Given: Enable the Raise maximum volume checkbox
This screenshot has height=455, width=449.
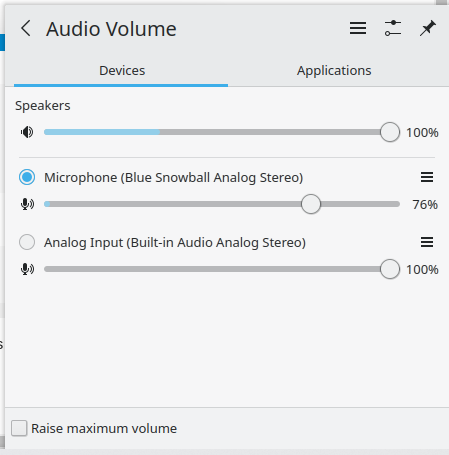Looking at the screenshot, I should point(19,428).
